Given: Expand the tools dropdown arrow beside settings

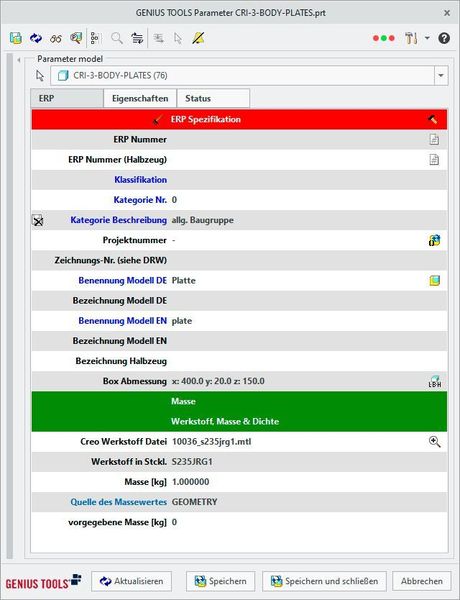Looking at the screenshot, I should coord(427,38).
